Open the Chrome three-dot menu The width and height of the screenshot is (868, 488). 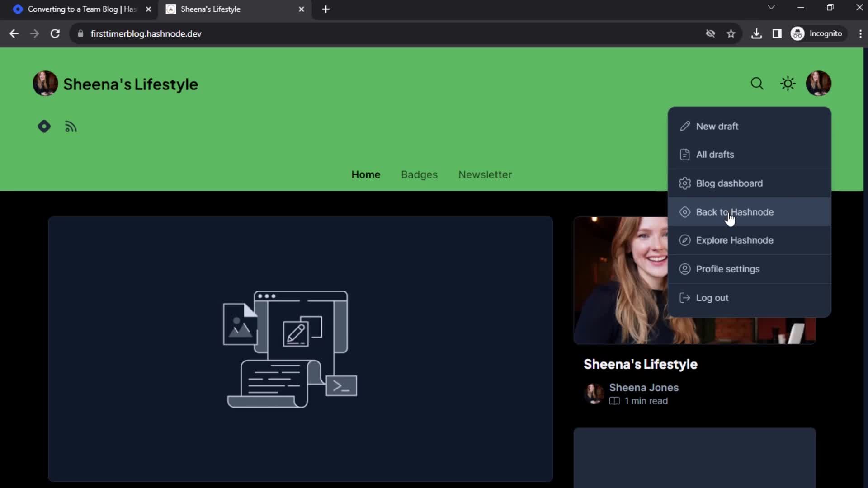(x=860, y=34)
